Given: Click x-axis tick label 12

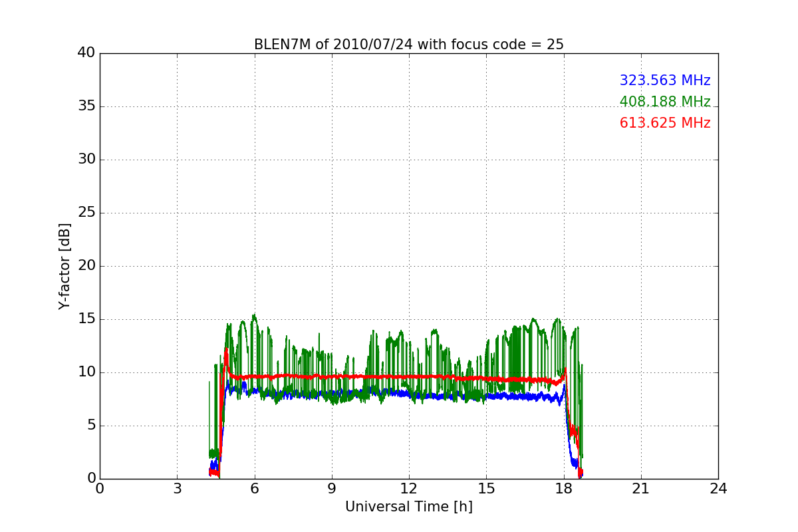Looking at the screenshot, I should coord(409,489).
